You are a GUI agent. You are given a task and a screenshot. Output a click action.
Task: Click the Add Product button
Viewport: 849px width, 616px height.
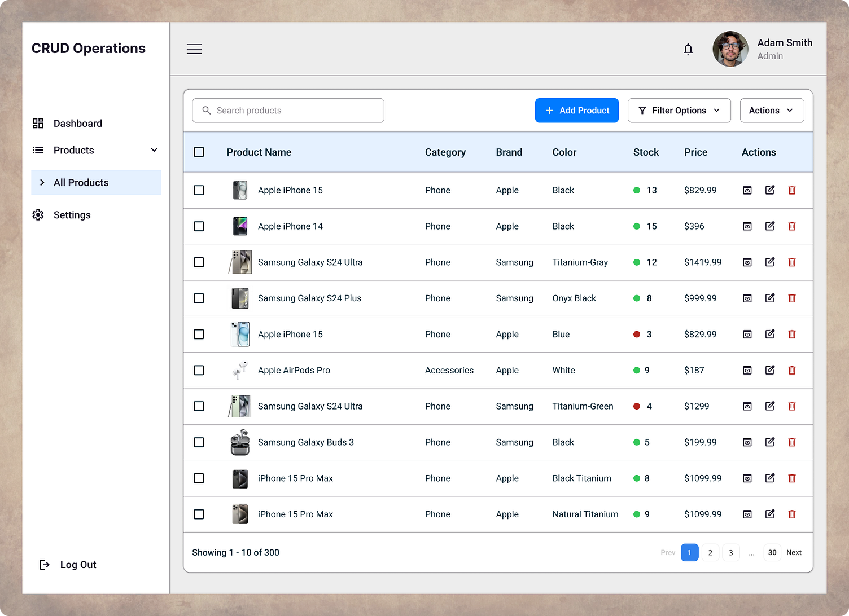click(x=576, y=110)
